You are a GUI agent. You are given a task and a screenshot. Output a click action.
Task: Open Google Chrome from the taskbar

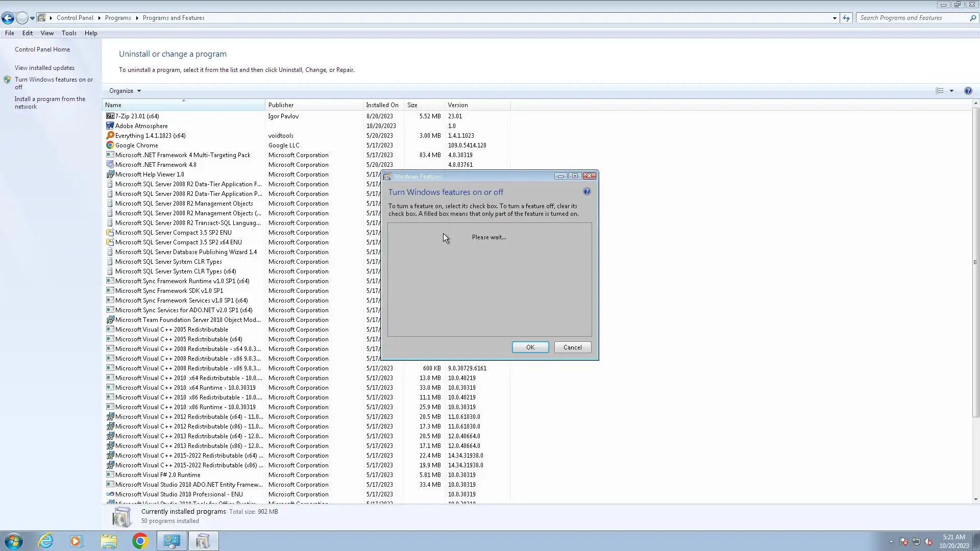(x=140, y=541)
